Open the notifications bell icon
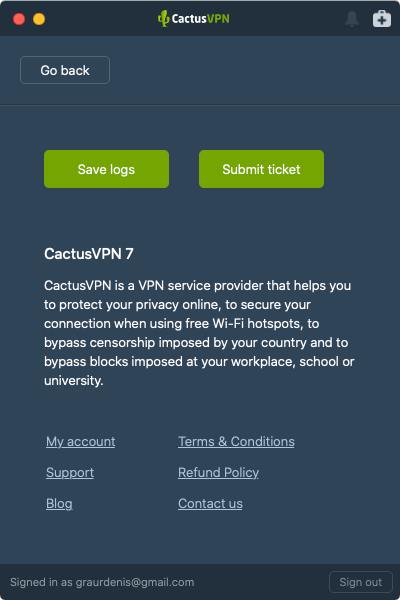This screenshot has width=400, height=600. [352, 19]
